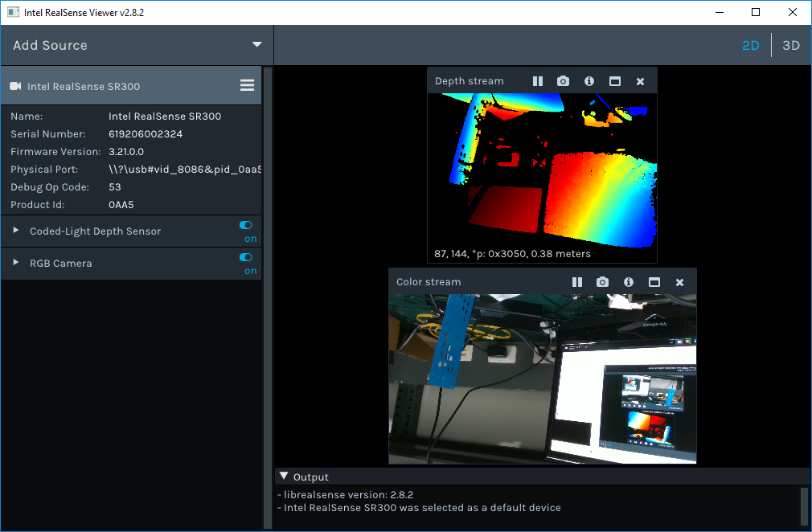Capture a snapshot of the Color stream
The image size is (812, 532).
click(602, 282)
